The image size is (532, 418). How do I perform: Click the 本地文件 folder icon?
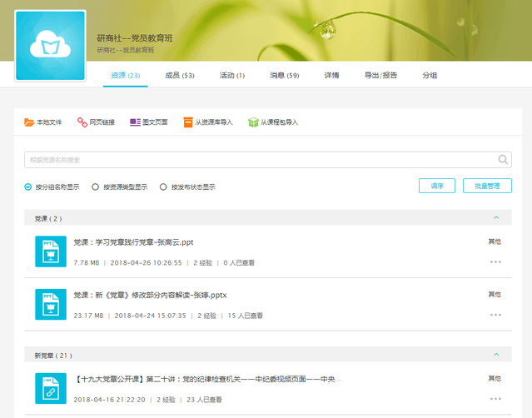29,122
